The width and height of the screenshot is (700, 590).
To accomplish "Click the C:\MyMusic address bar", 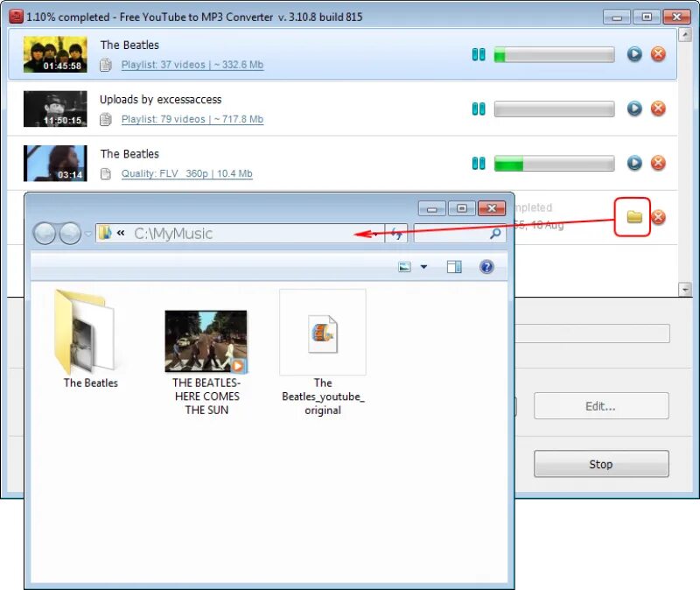I will [x=240, y=234].
